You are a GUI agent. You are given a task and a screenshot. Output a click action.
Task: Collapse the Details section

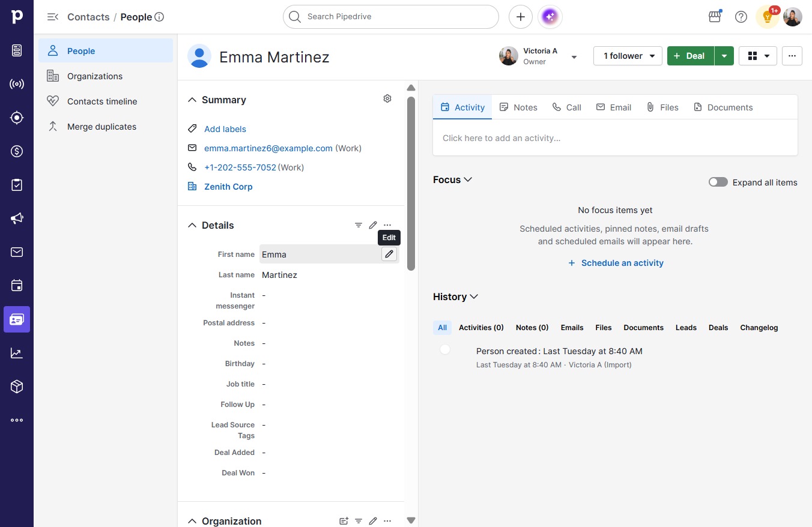coord(192,225)
